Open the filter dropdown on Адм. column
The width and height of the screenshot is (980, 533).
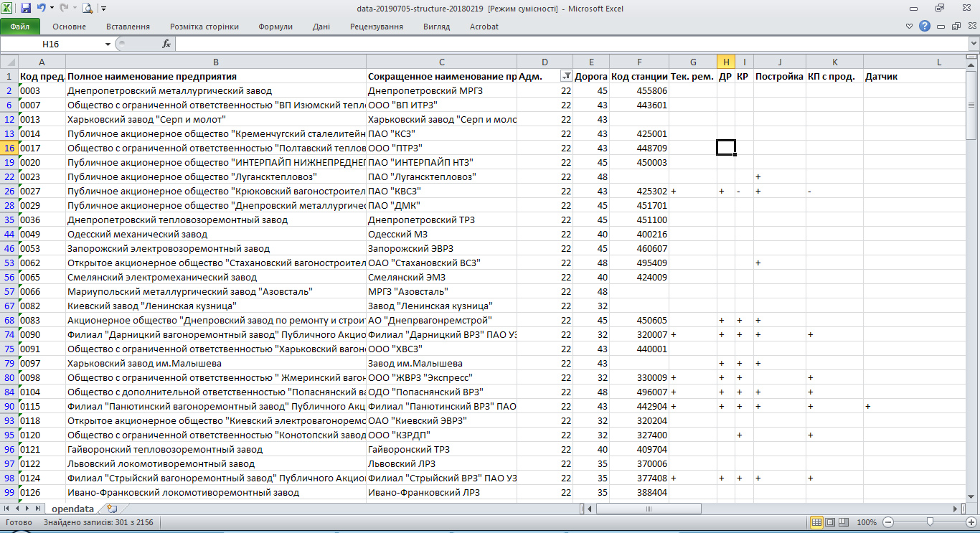tap(566, 76)
